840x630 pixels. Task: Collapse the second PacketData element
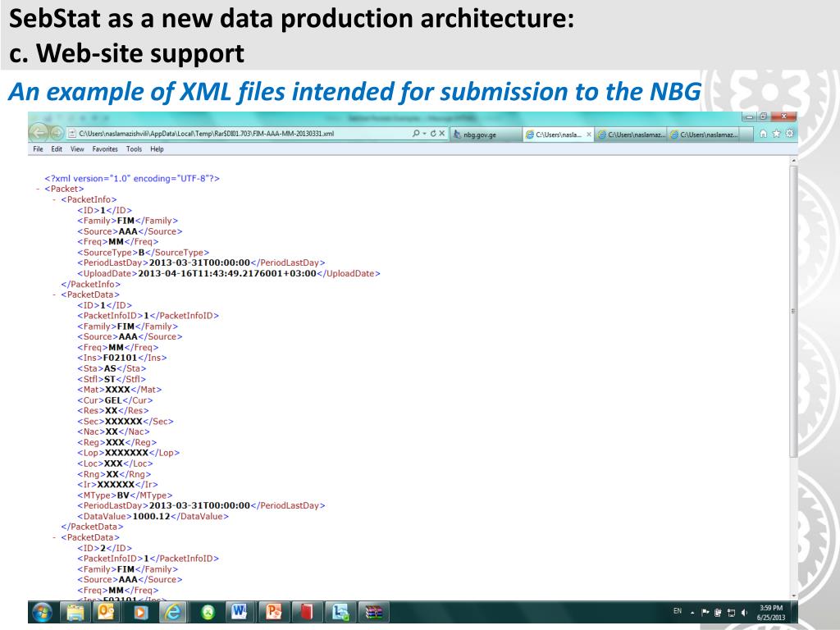tap(54, 537)
